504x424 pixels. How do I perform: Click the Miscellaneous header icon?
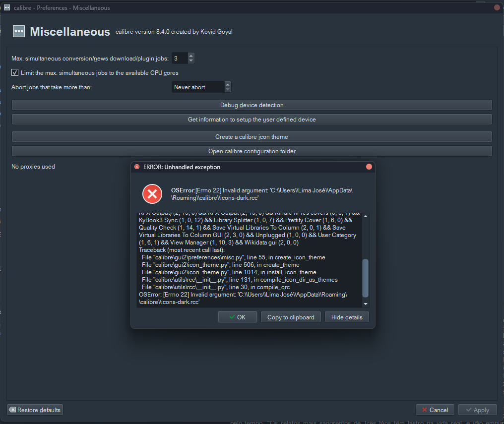[x=19, y=31]
